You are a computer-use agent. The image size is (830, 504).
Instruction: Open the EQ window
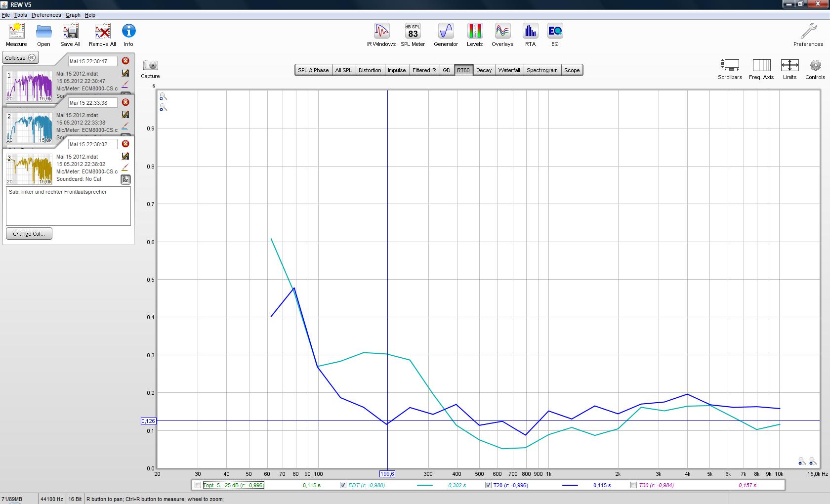[555, 35]
